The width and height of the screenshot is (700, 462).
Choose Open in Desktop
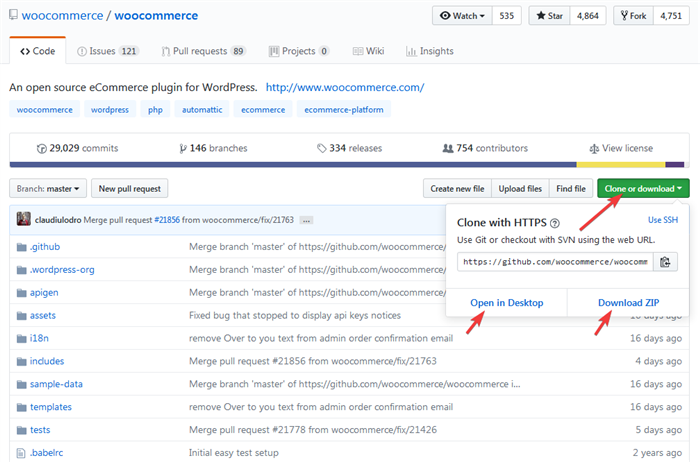point(507,303)
